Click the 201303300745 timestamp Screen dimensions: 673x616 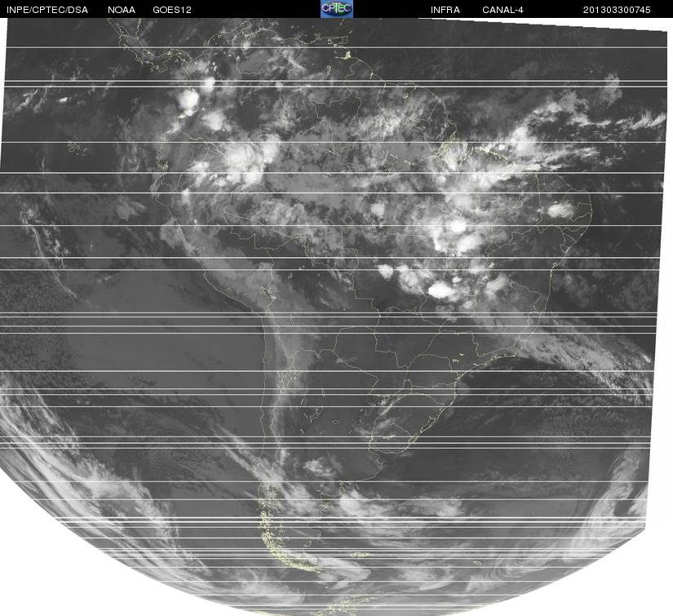tap(617, 10)
